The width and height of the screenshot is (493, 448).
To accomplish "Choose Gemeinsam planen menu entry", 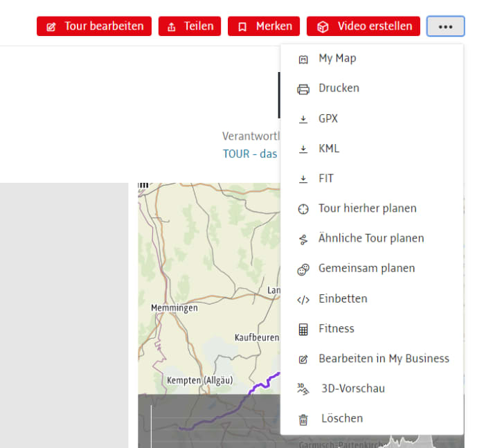I will point(366,268).
